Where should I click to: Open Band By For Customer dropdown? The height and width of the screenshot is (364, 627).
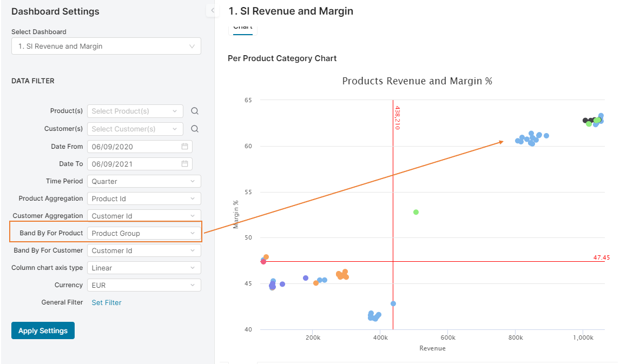click(143, 251)
